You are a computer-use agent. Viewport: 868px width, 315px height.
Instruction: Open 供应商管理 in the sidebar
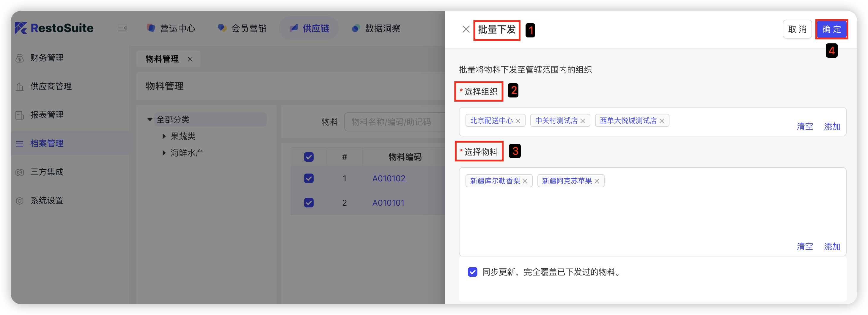(51, 86)
